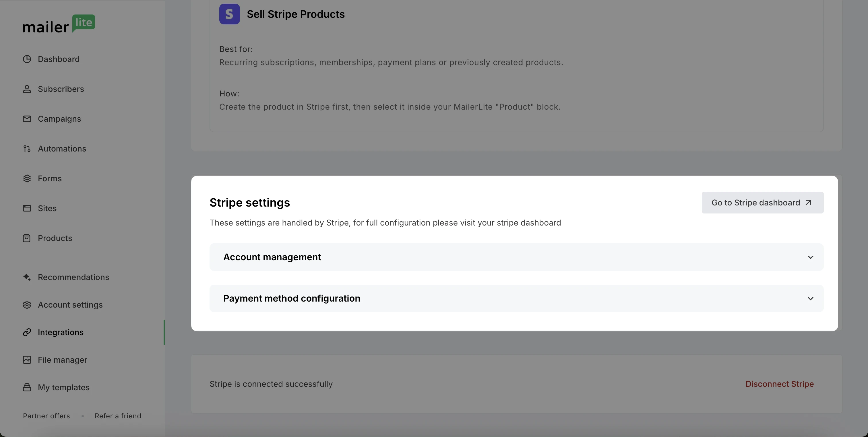Screen dimensions: 868x437
Task: Click the Dashboard clock icon in sidebar
Action: coord(27,59)
